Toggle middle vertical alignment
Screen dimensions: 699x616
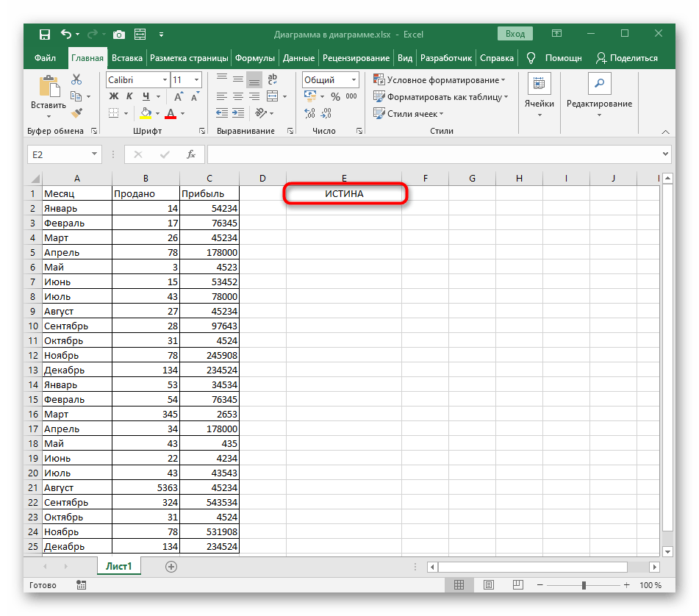[x=238, y=79]
